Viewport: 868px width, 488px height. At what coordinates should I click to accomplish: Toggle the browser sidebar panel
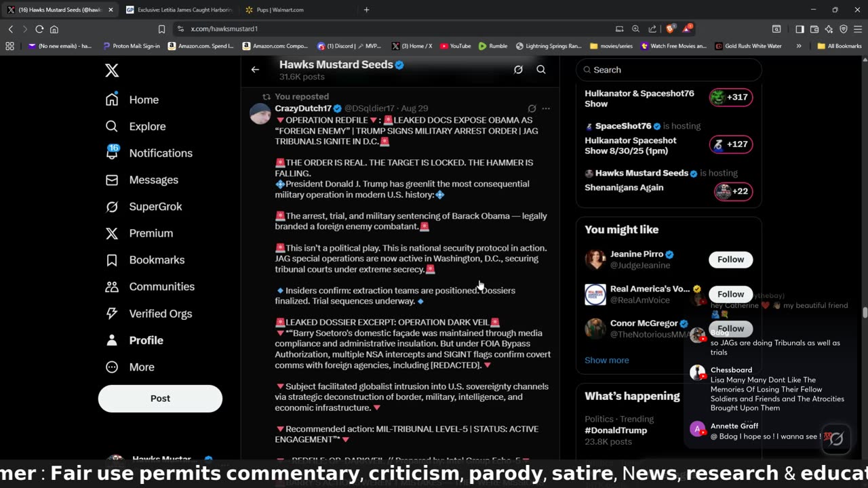coord(800,29)
